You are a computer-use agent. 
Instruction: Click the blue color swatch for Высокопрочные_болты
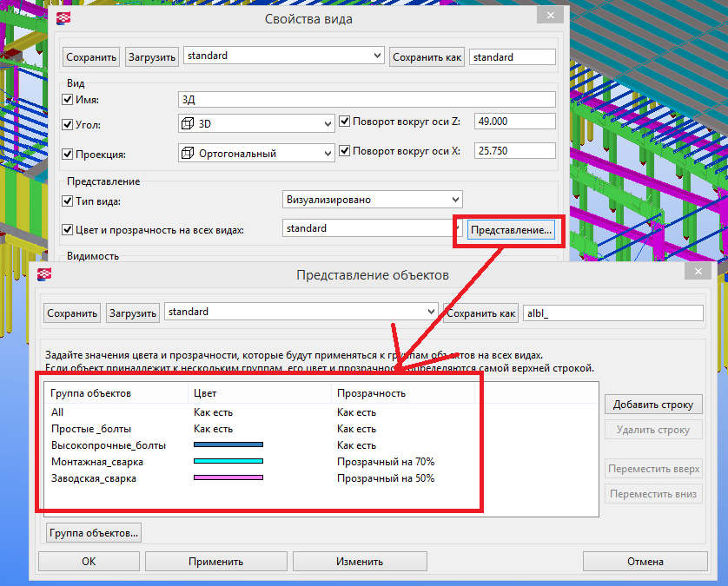[x=228, y=445]
